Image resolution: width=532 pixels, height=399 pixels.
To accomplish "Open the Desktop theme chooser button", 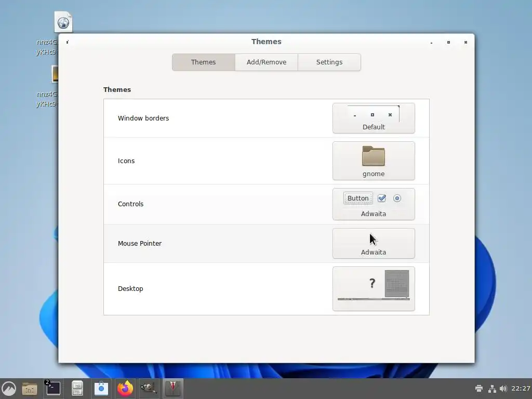I will (x=374, y=289).
